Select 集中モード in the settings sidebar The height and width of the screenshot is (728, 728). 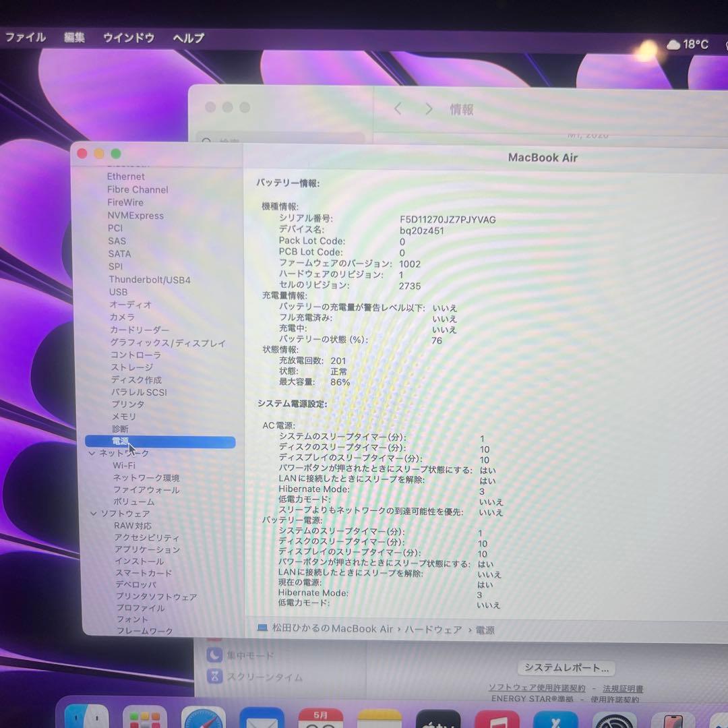pyautogui.click(x=251, y=655)
